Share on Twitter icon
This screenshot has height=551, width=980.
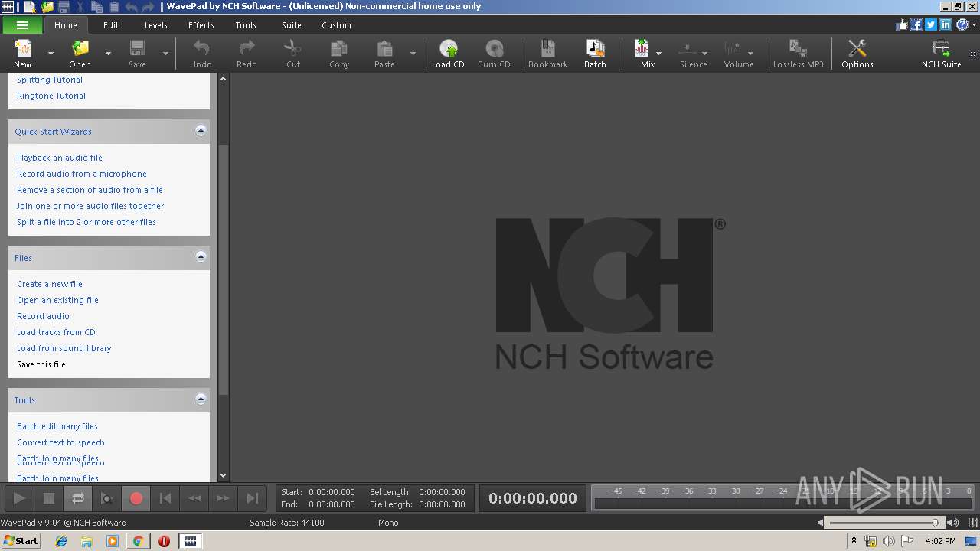click(x=931, y=24)
